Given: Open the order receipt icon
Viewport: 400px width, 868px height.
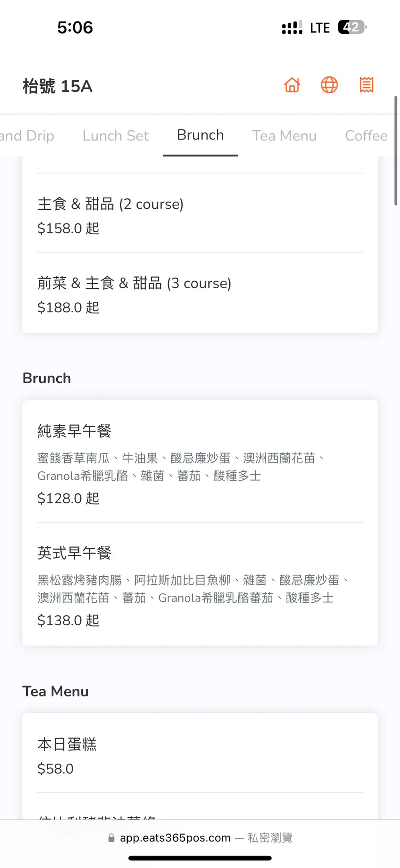Looking at the screenshot, I should pyautogui.click(x=366, y=85).
